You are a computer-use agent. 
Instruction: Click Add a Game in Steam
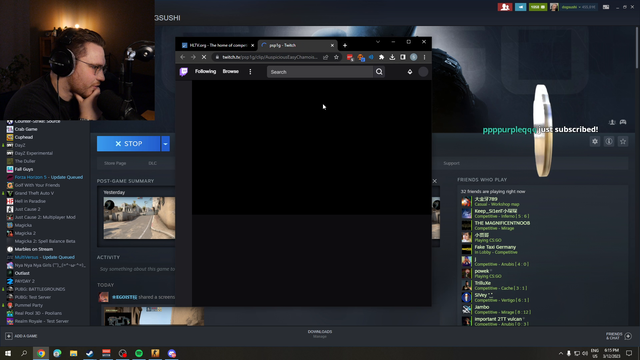pos(21,336)
